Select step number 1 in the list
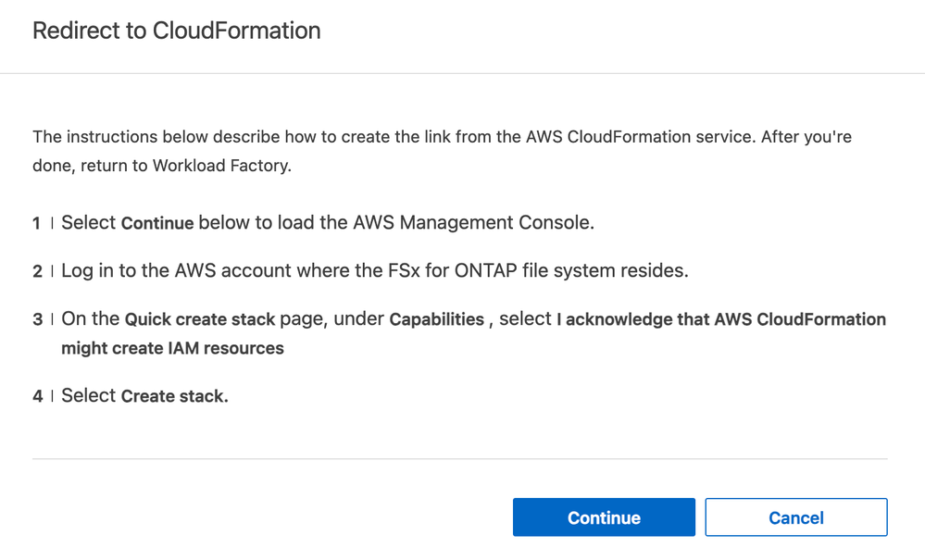 (x=35, y=223)
